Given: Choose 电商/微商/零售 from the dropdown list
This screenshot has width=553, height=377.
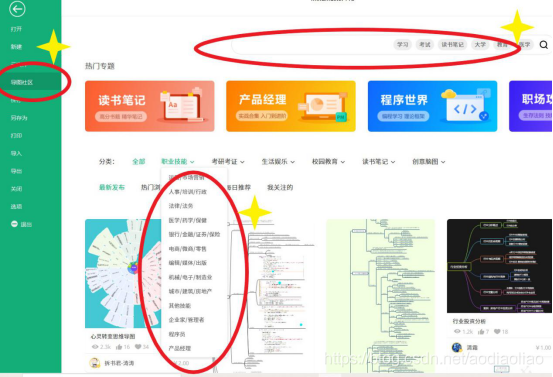Looking at the screenshot, I should coord(187,249).
